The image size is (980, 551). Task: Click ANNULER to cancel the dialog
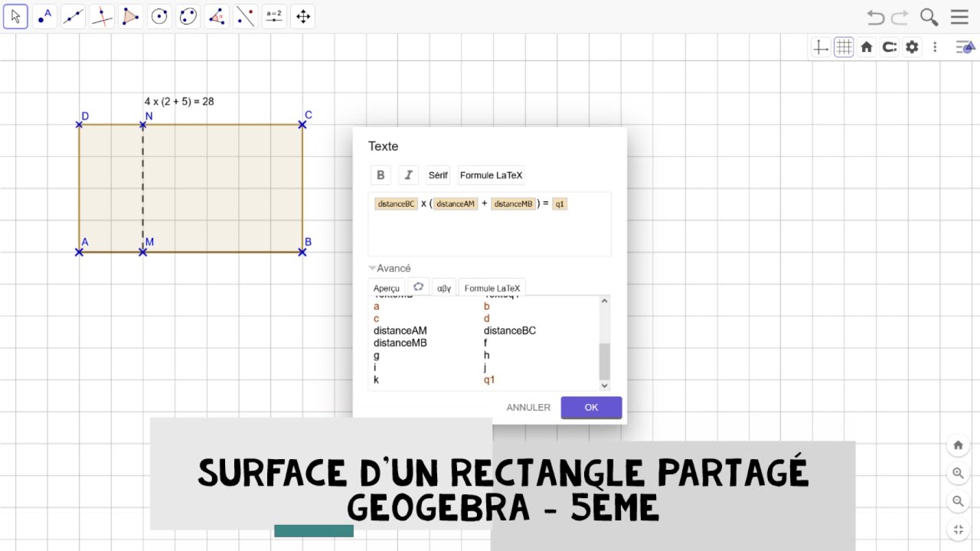[528, 407]
